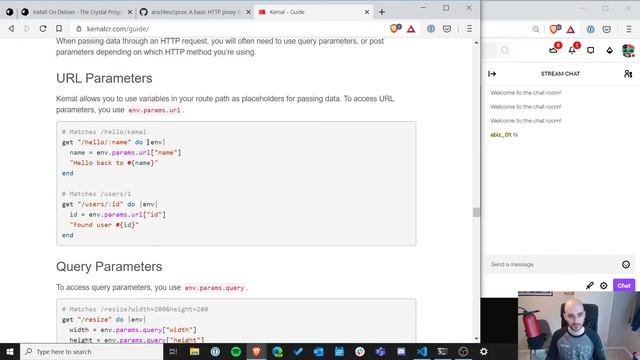Close the Kemal - Guide tab
Screen dimensions: 640x360
tap(367, 12)
